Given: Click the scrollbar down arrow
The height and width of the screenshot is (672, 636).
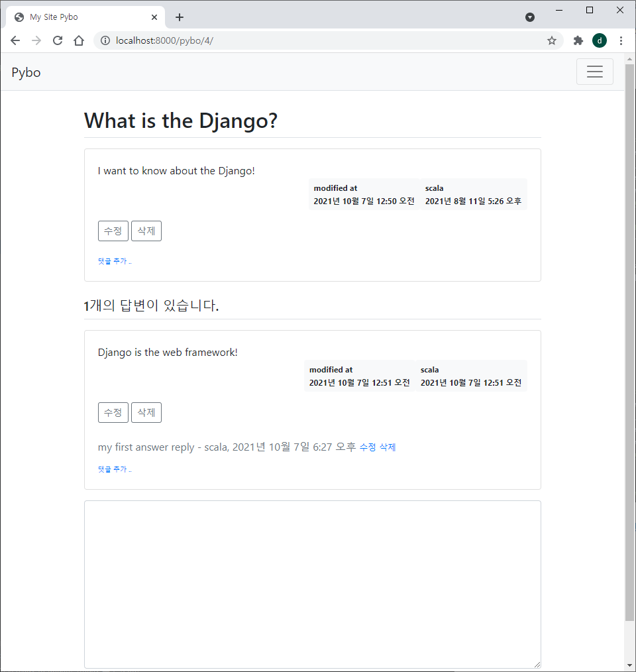Looking at the screenshot, I should [x=629, y=665].
